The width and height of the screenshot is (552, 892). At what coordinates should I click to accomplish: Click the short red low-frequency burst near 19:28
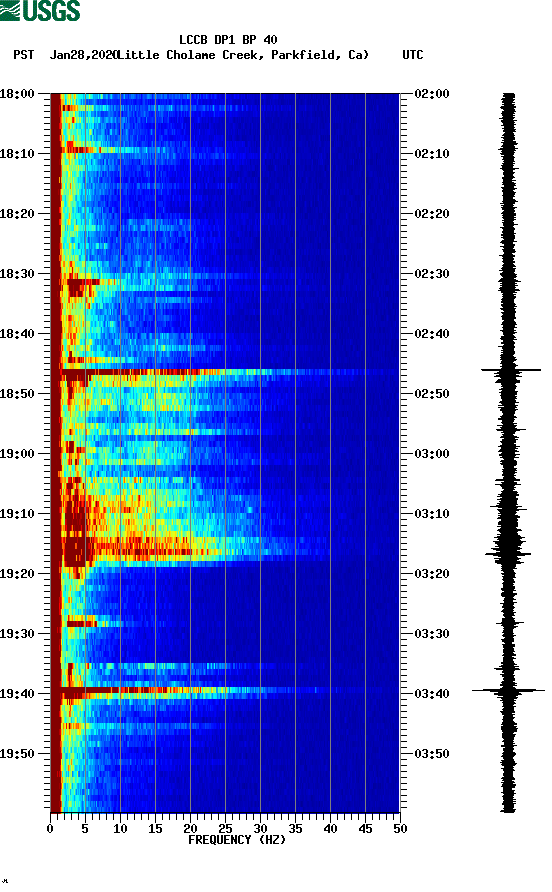(83, 623)
